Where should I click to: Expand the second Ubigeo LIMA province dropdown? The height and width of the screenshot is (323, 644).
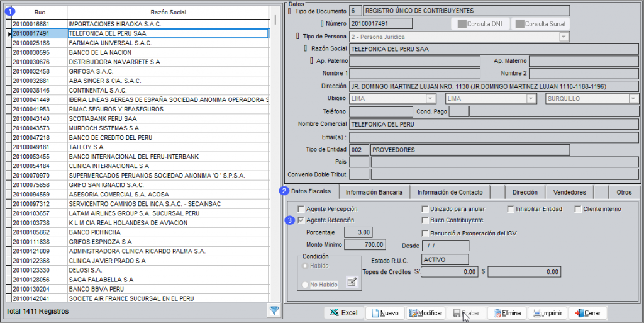tap(531, 99)
